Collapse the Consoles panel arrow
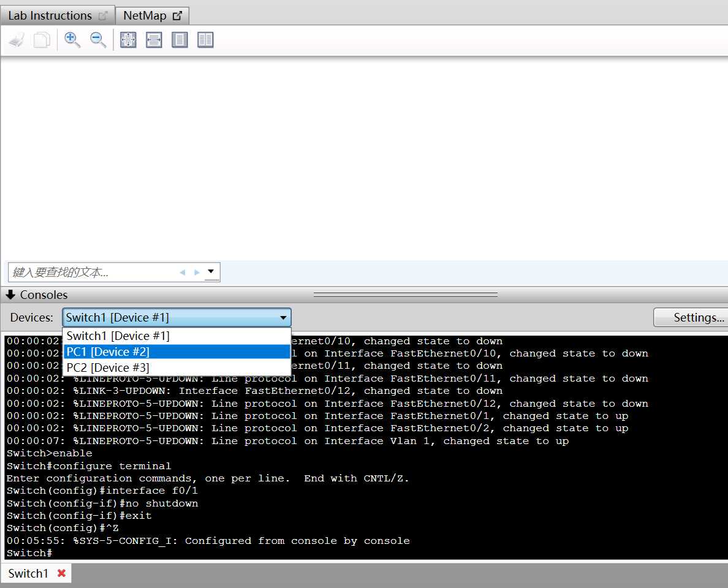The height and width of the screenshot is (588, 728). tap(10, 295)
